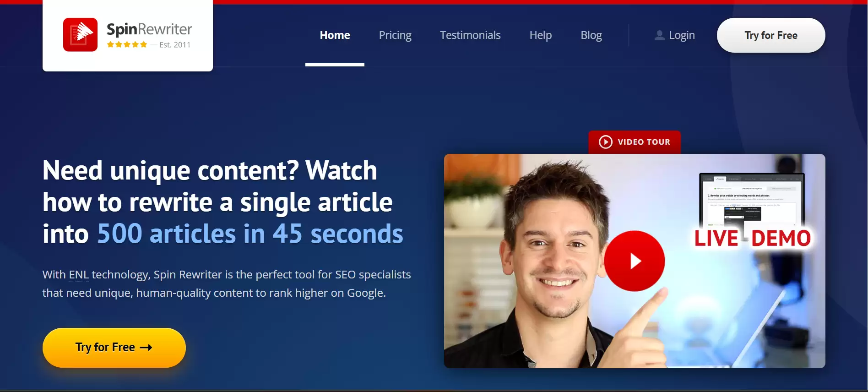Image resolution: width=868 pixels, height=392 pixels.
Task: Click the white Try for Free button
Action: point(771,35)
